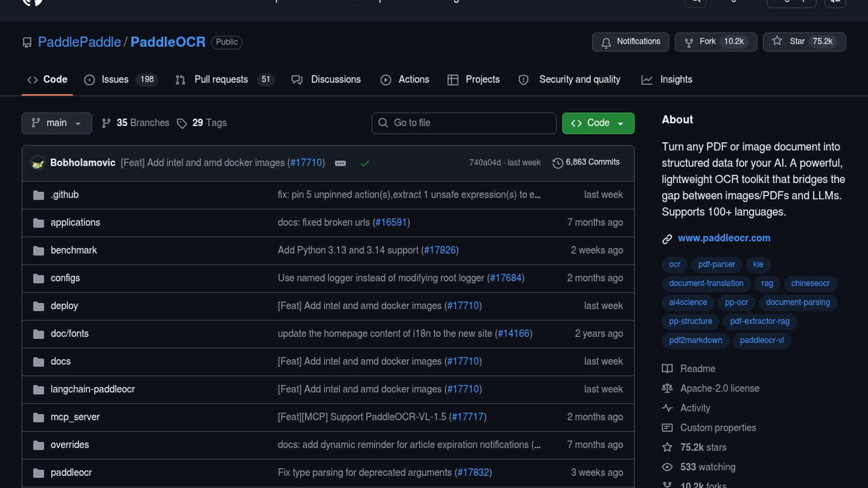View the 533 watching eye icon
The height and width of the screenshot is (488, 868).
pos(667,467)
